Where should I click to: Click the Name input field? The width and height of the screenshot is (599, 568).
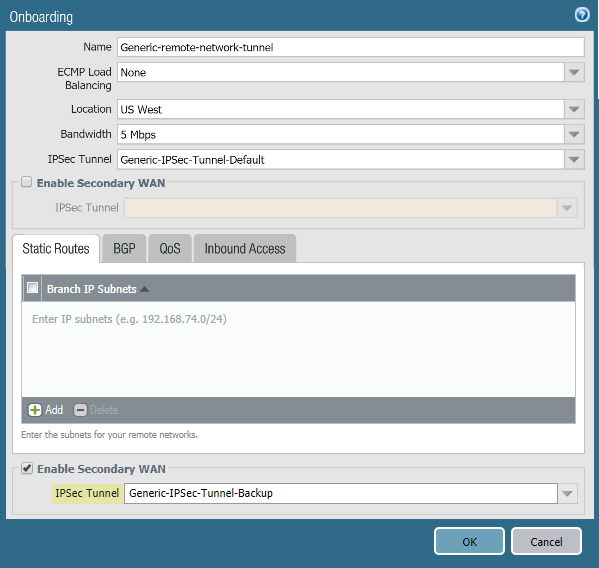click(351, 47)
